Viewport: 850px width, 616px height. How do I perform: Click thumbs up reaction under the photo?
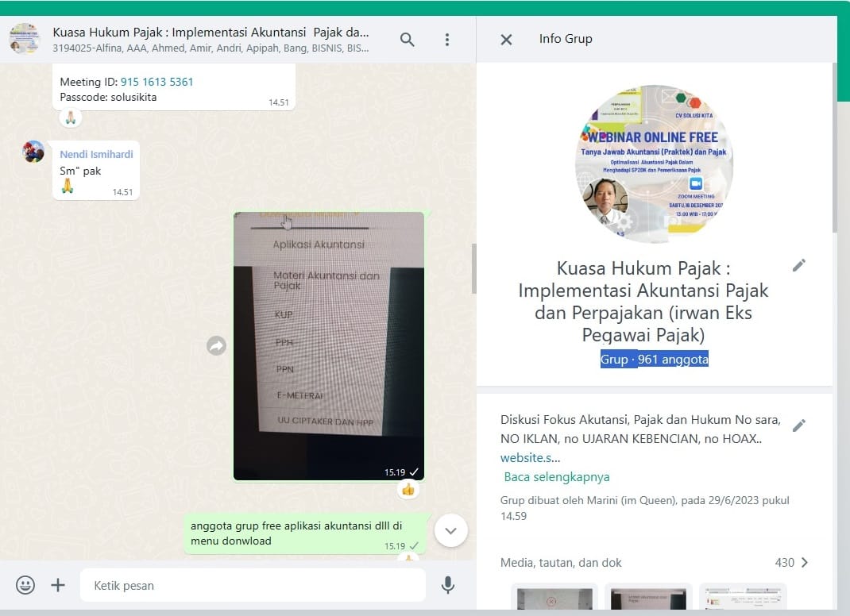pyautogui.click(x=408, y=490)
